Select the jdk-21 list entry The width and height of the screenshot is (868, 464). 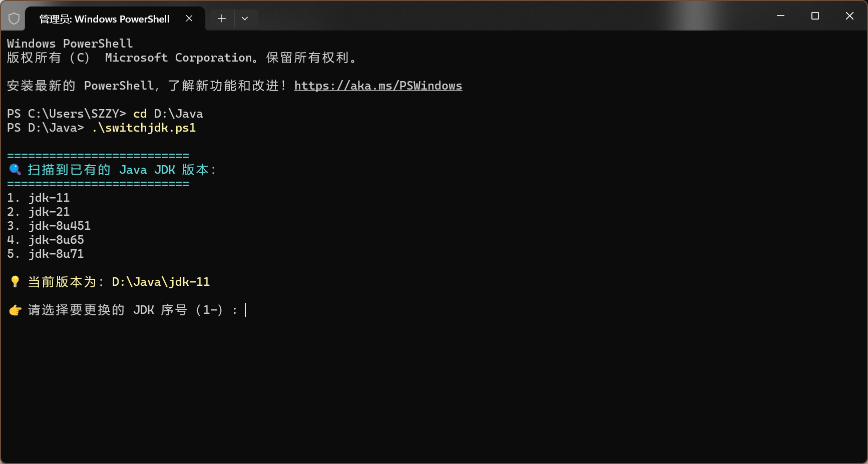(x=49, y=211)
